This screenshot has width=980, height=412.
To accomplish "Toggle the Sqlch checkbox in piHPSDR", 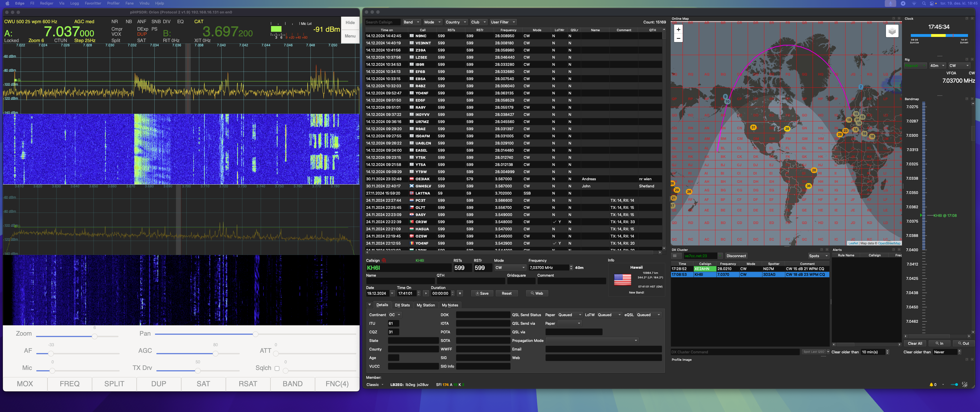I will [x=277, y=368].
